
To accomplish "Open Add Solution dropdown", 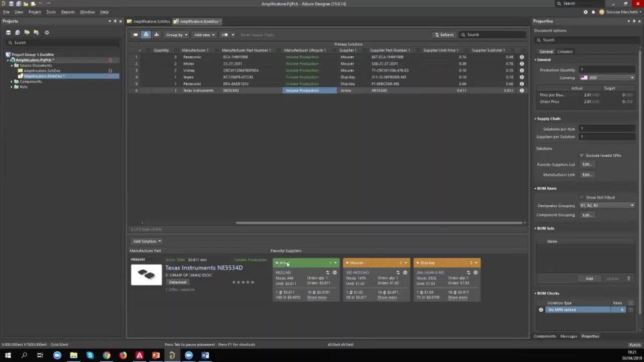I will [147, 241].
